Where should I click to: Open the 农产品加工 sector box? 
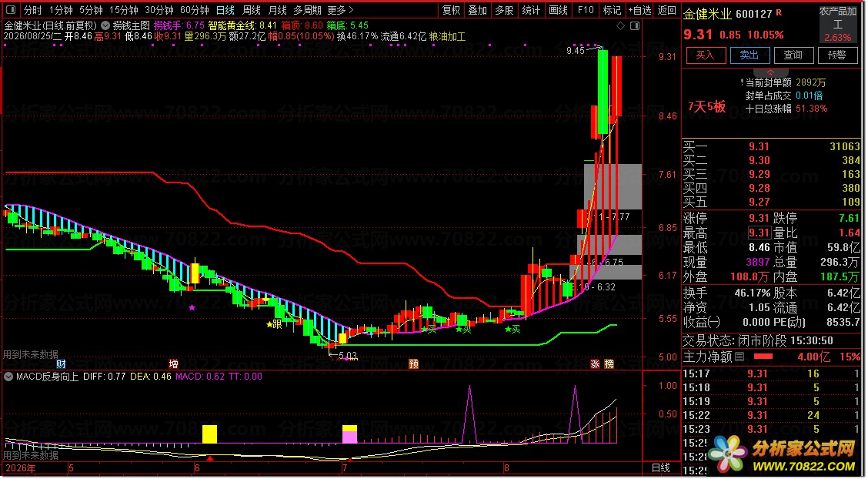837,25
